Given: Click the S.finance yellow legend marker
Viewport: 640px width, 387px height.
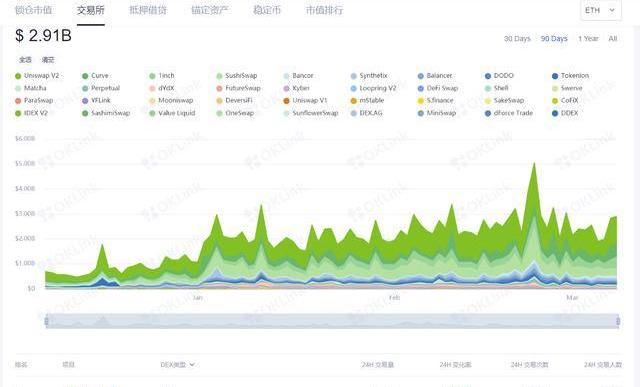Looking at the screenshot, I should point(421,100).
